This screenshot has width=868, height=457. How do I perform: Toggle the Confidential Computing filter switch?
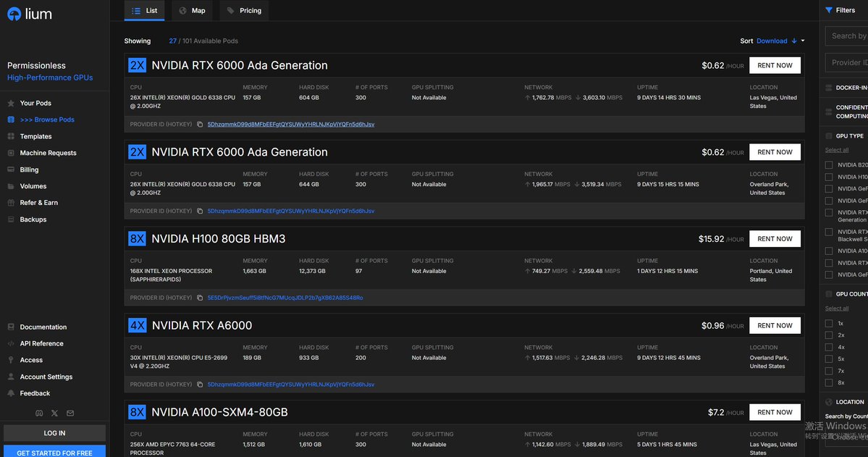[x=829, y=112]
